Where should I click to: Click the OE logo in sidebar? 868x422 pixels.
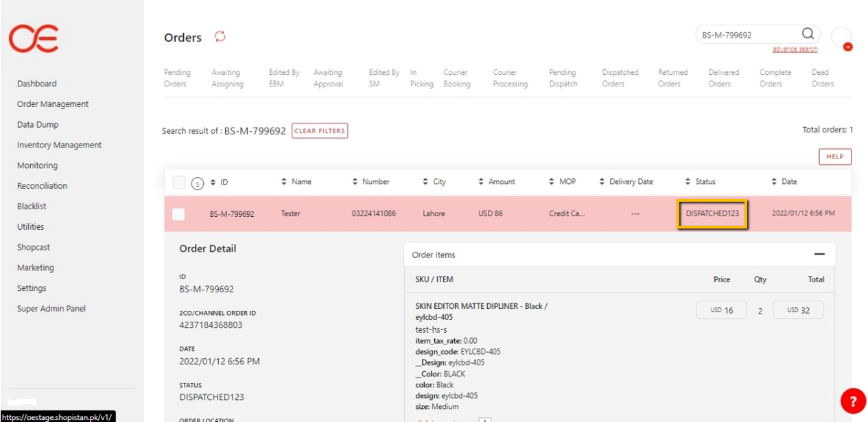click(34, 38)
